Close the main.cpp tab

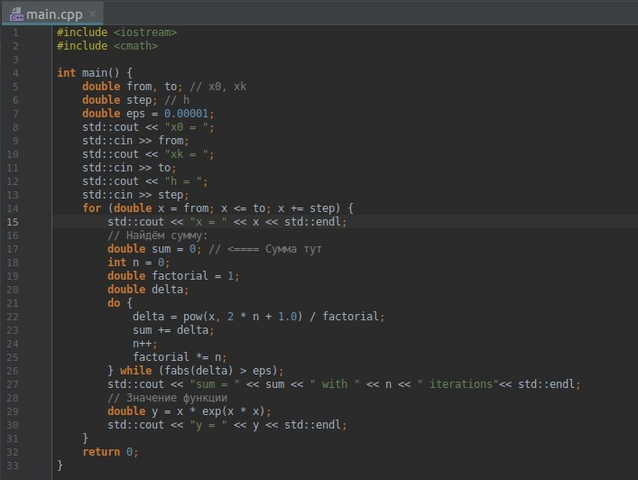tap(92, 14)
